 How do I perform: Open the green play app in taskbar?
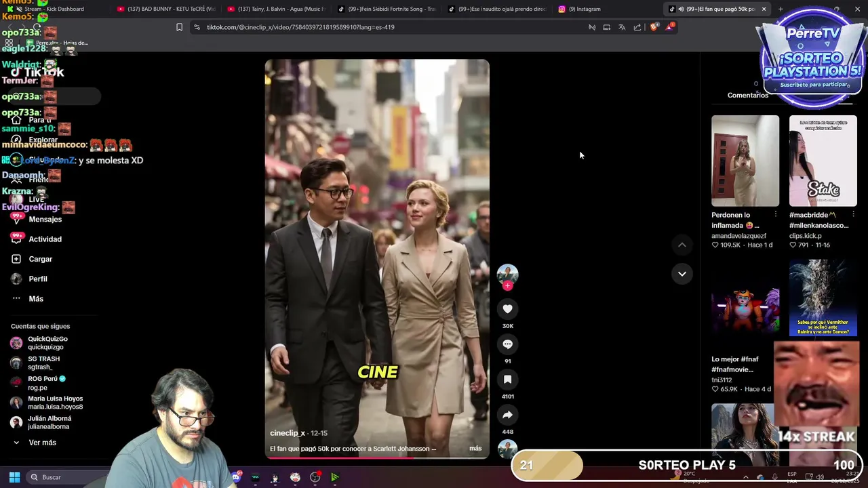335,477
